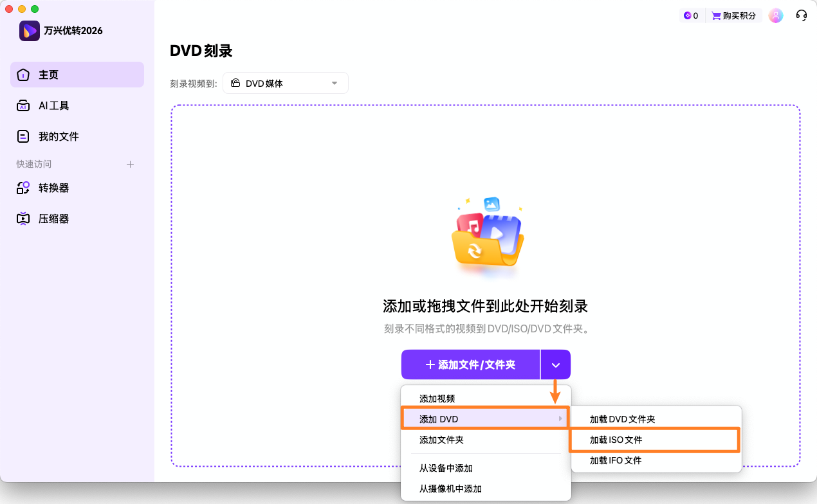Open the arrow dropdown next to 添加文件/文件夹

(x=555, y=364)
